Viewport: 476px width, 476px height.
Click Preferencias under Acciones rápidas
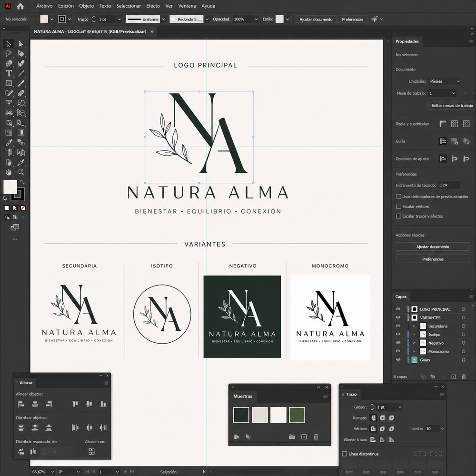(433, 259)
